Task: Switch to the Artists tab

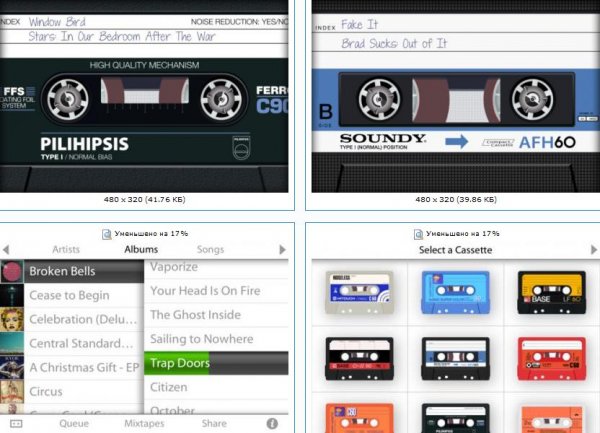Action: (x=66, y=249)
